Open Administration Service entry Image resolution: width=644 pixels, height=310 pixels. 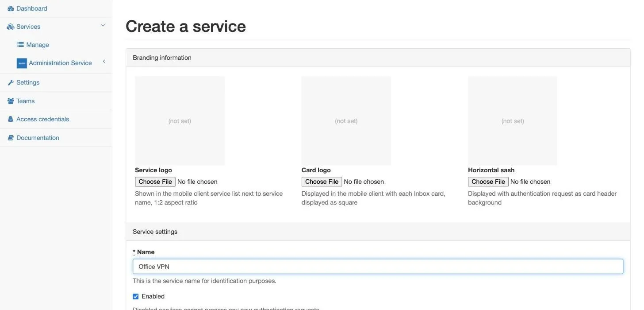pos(61,63)
